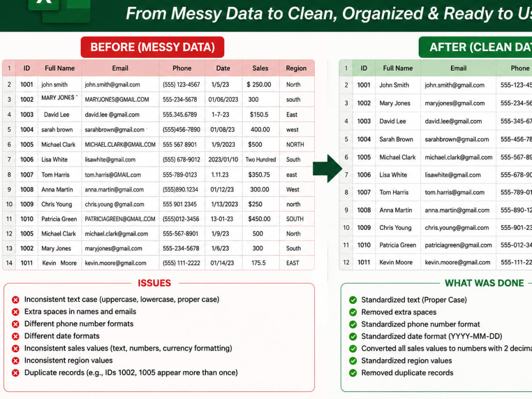This screenshot has height=399, width=532.
Task: Click the lowercase sarah brown name cell
Action: tap(60, 130)
